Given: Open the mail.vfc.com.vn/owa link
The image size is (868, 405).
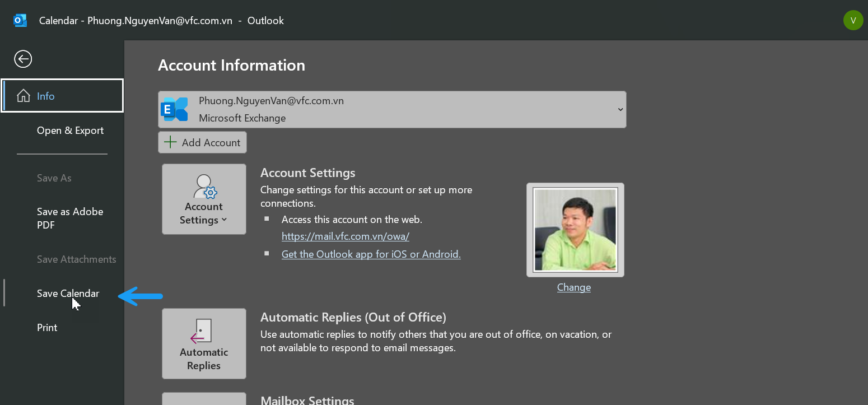Looking at the screenshot, I should pos(345,236).
